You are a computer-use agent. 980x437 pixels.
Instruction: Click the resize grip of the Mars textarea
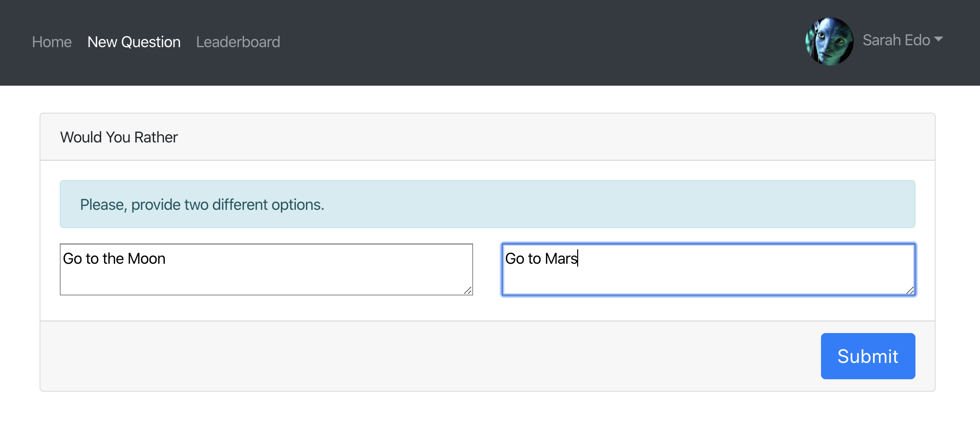(x=910, y=290)
